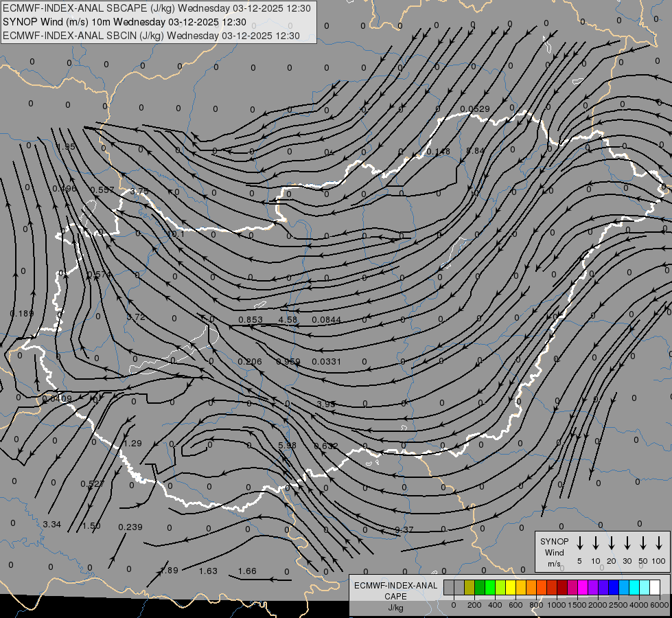Click the 3.93 CAPE value on the map

[326, 404]
